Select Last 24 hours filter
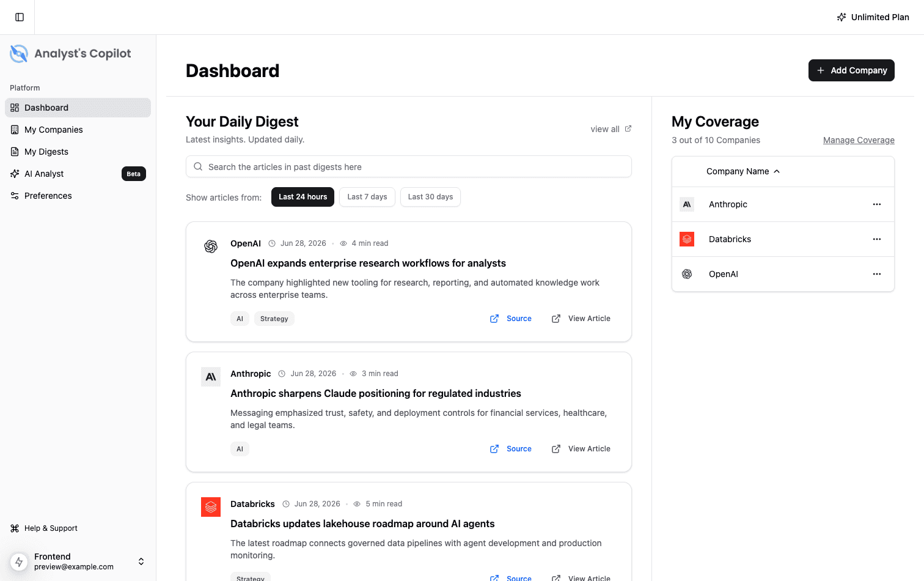924x581 pixels. (x=302, y=197)
